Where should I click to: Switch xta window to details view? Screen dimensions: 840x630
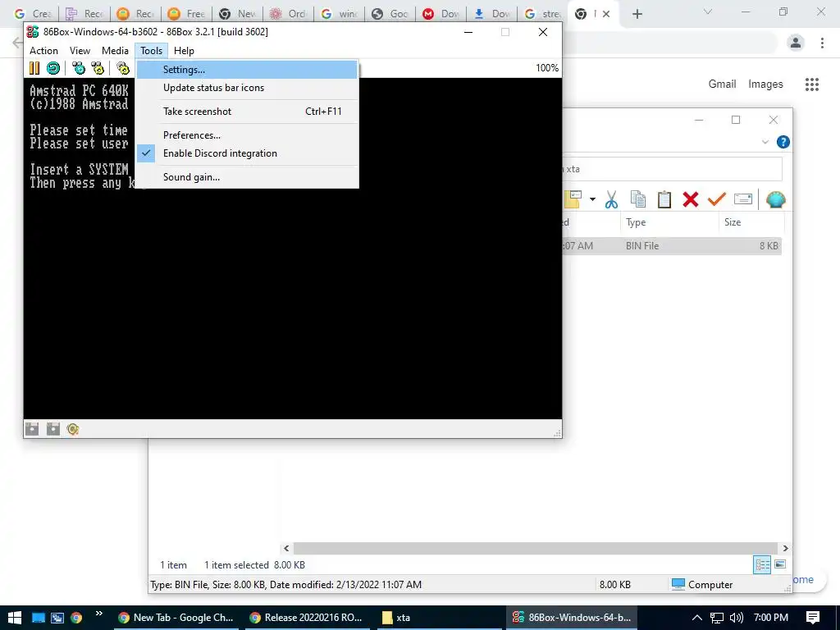click(x=762, y=564)
